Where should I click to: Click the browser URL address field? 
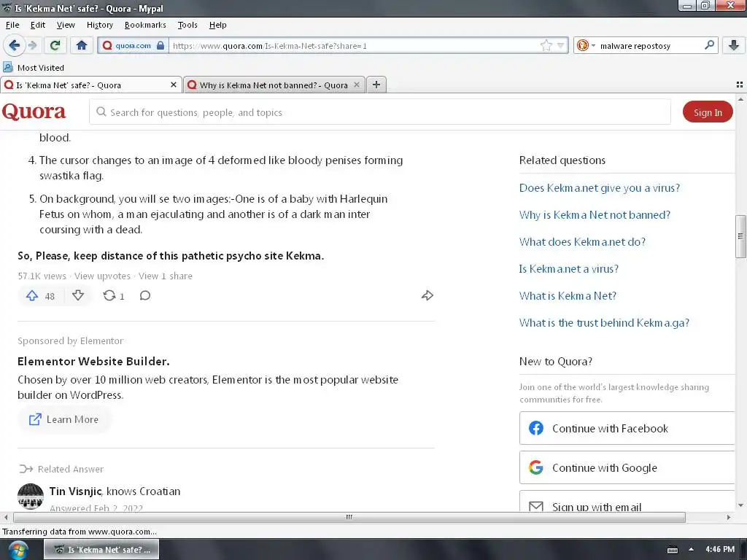[x=355, y=46]
